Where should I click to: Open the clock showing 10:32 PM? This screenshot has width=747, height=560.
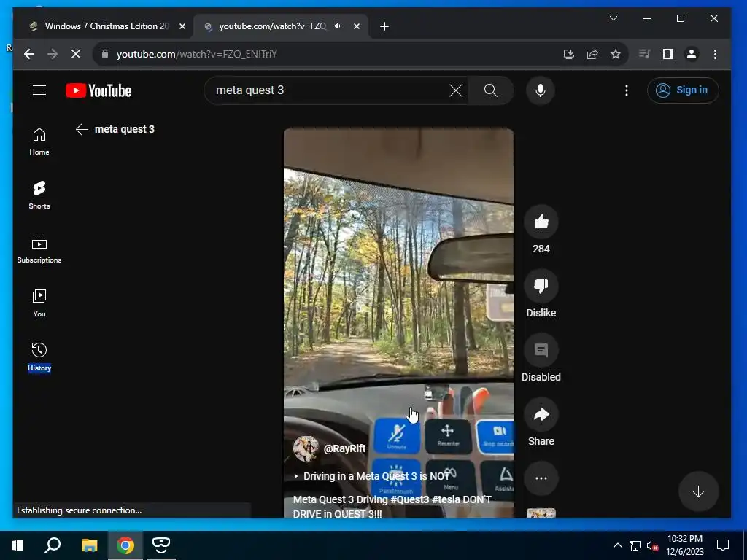pyautogui.click(x=684, y=545)
